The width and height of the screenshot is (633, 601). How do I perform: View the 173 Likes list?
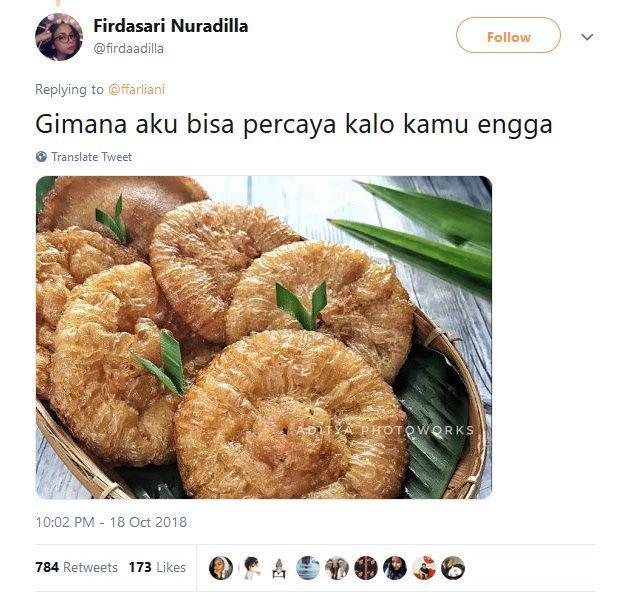[x=157, y=567]
